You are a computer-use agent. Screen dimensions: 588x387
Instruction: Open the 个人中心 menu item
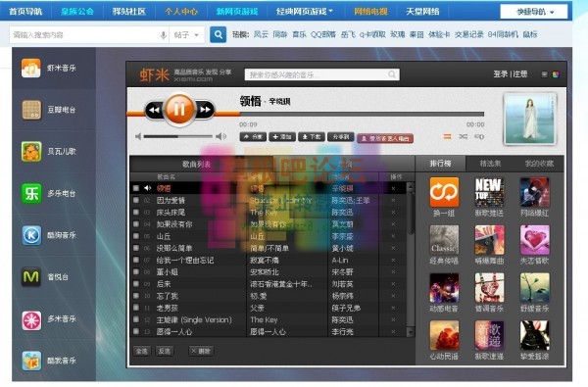coord(181,12)
